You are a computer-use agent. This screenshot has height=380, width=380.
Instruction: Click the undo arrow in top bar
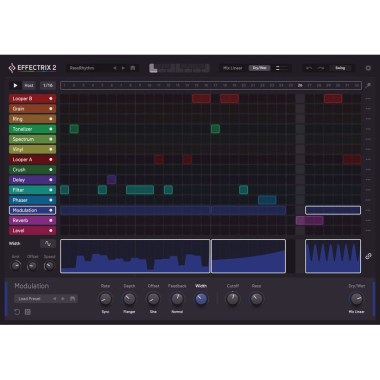(309, 68)
